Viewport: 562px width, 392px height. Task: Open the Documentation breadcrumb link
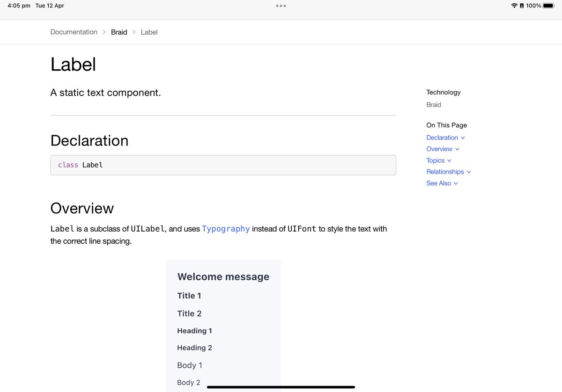tap(74, 32)
